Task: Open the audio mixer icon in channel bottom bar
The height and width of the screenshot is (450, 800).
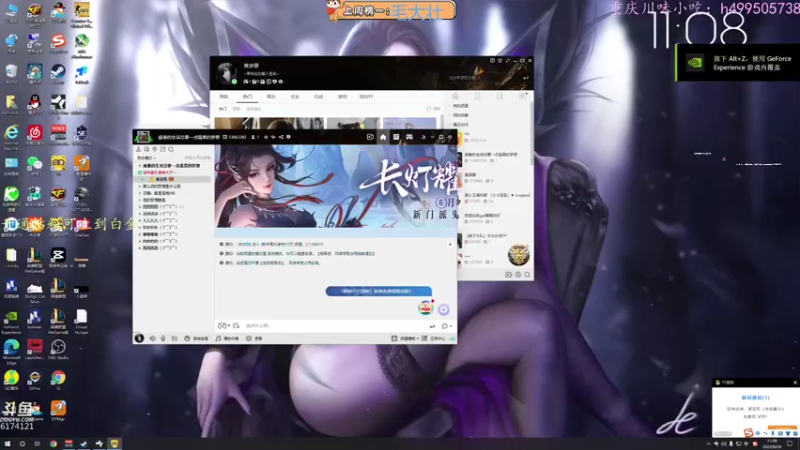Action: coord(174,338)
